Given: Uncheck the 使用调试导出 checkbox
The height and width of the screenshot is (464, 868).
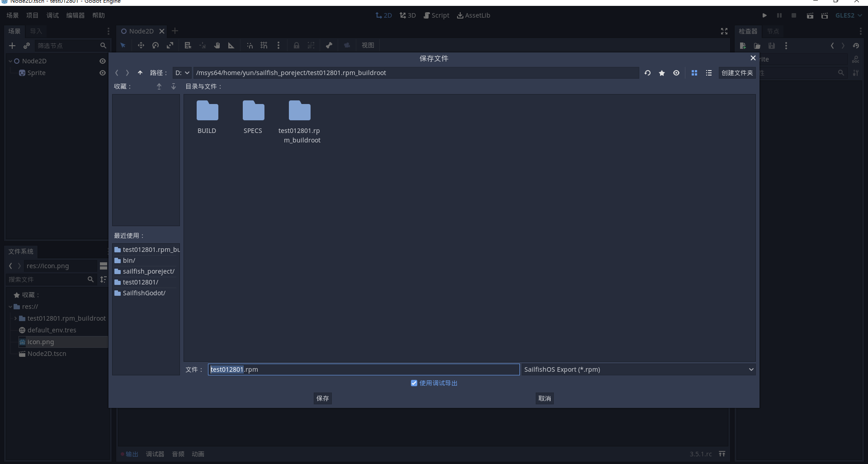Looking at the screenshot, I should (414, 383).
